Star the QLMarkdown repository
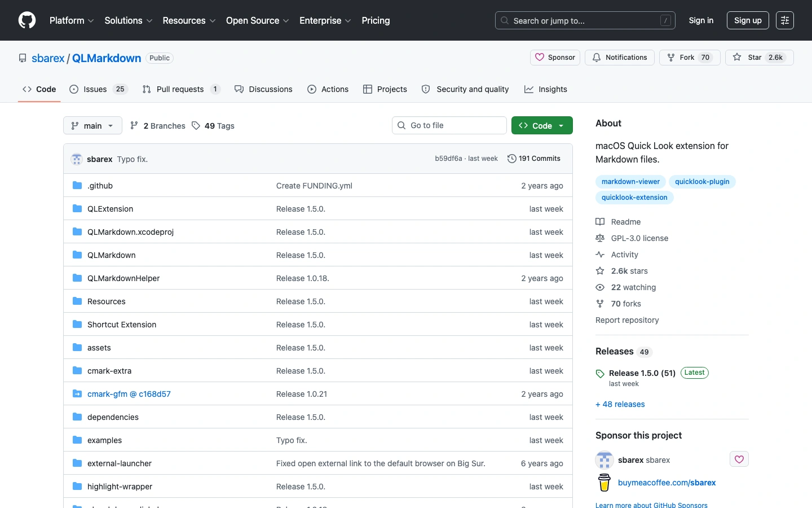Viewport: 812px width, 508px height. 759,58
